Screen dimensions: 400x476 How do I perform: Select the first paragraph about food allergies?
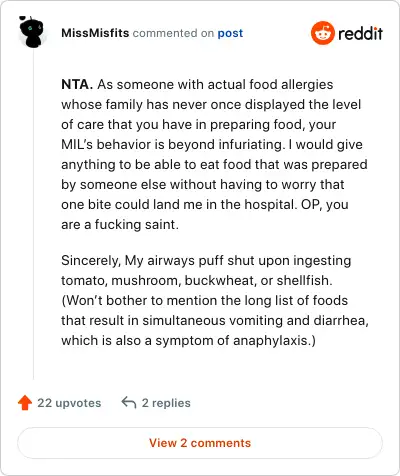[x=214, y=154]
